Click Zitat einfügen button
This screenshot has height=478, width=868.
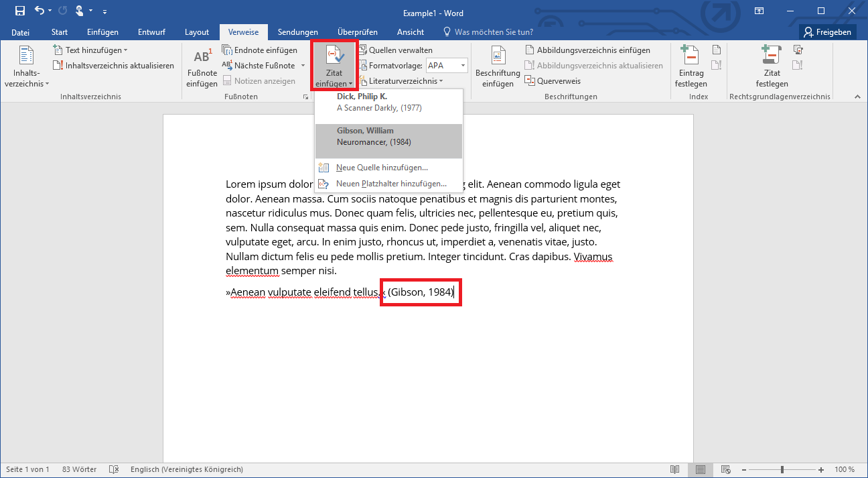335,67
